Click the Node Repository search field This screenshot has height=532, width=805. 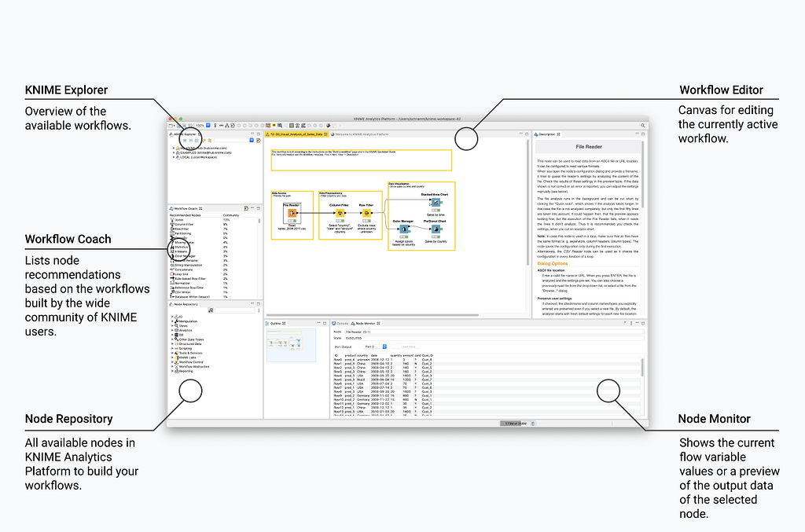coord(236,310)
